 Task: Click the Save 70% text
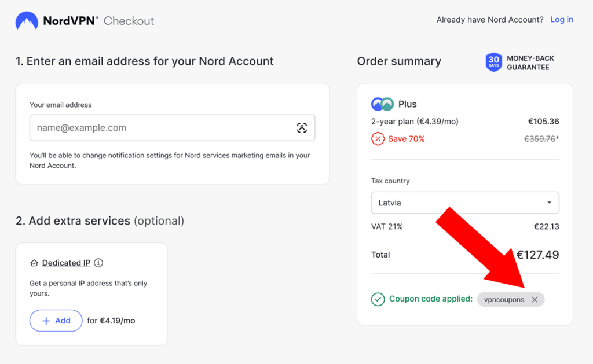coord(406,139)
